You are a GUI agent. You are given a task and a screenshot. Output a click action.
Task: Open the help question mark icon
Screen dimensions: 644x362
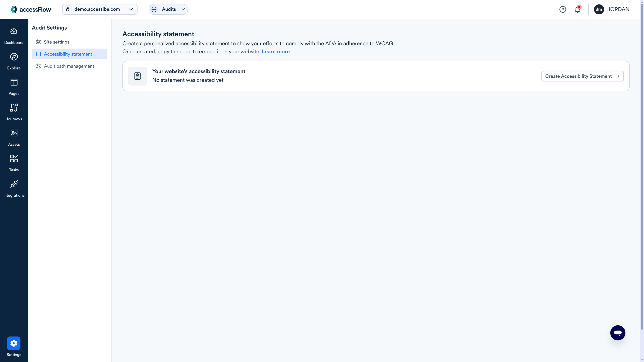[563, 9]
